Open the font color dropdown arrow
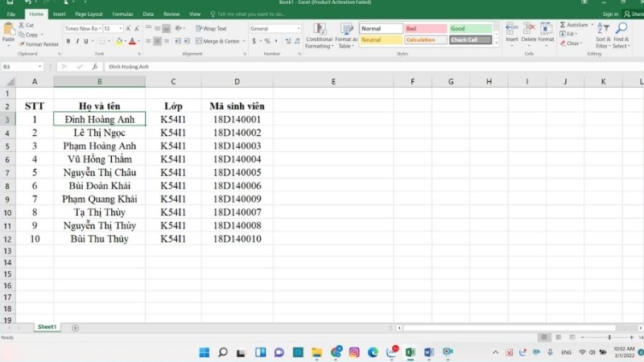The height and width of the screenshot is (362, 644). (138, 41)
